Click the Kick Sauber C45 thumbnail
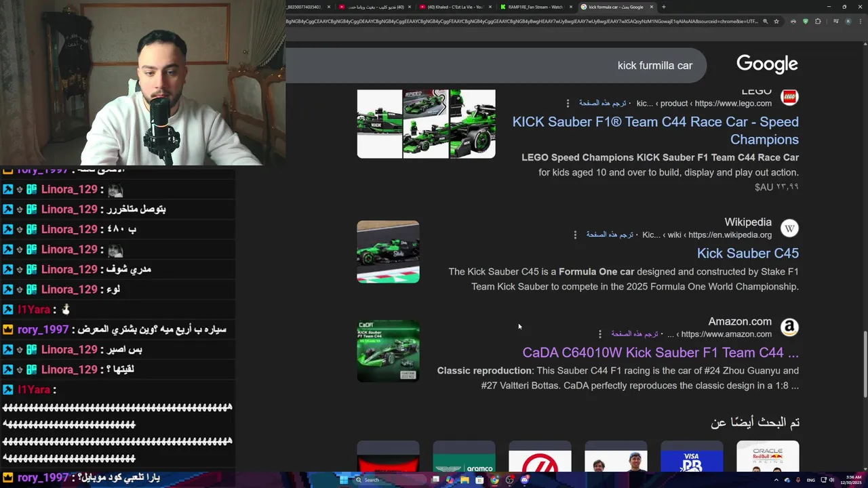Image resolution: width=868 pixels, height=488 pixels. coord(388,251)
